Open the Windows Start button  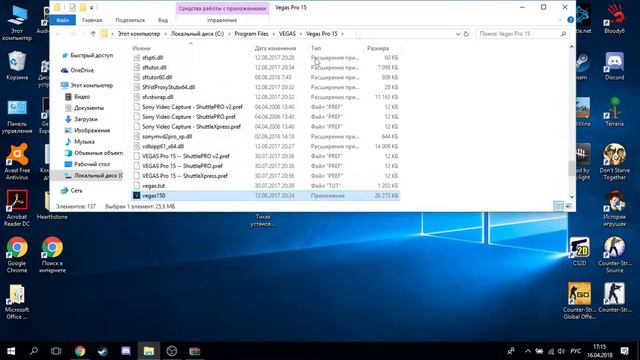[x=11, y=351]
